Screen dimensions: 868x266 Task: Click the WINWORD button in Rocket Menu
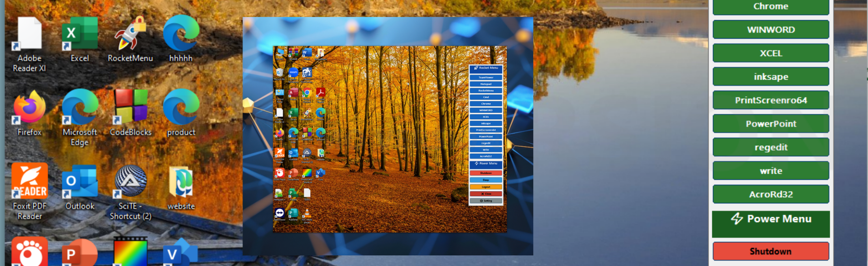coord(771,30)
